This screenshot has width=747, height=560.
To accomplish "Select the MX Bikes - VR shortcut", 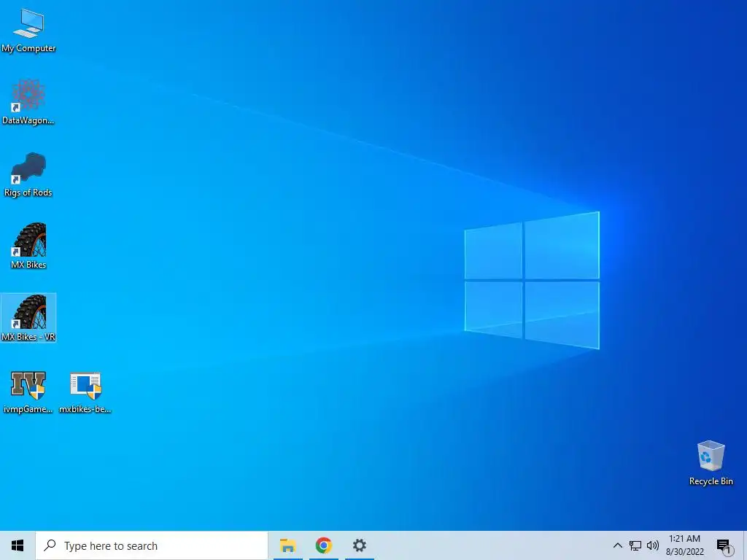I will pyautogui.click(x=28, y=318).
